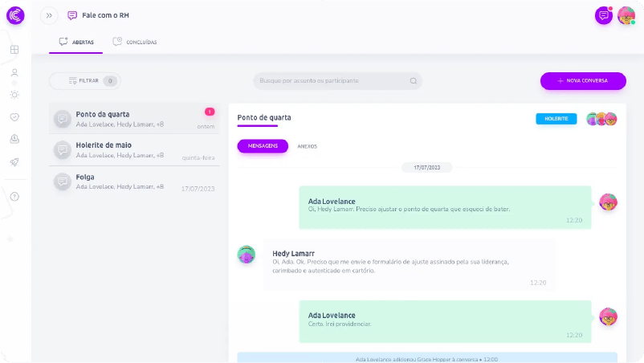Open the purple messages notification button
Viewport: 644px width, 363px height.
pos(604,15)
